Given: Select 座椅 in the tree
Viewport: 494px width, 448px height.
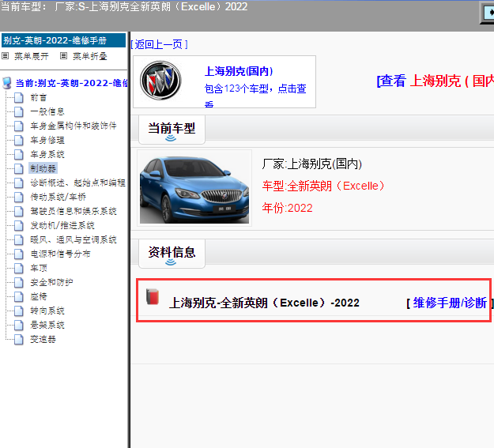Looking at the screenshot, I should pos(39,297).
